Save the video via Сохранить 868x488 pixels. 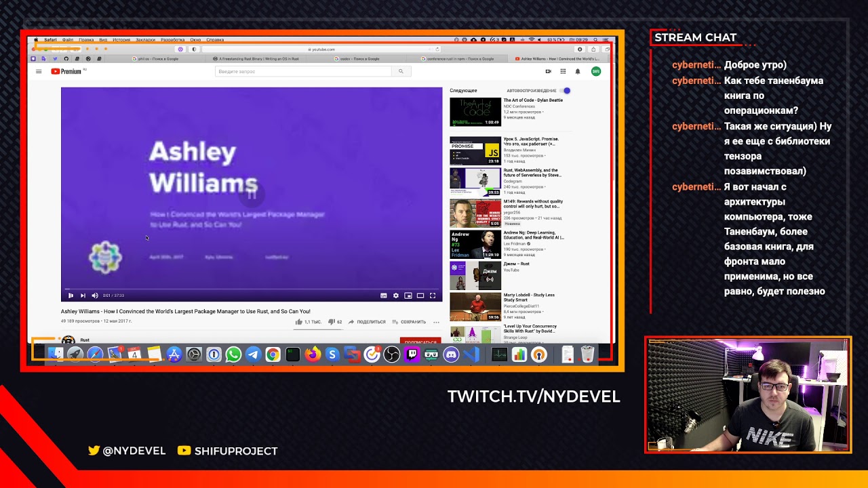pyautogui.click(x=409, y=322)
